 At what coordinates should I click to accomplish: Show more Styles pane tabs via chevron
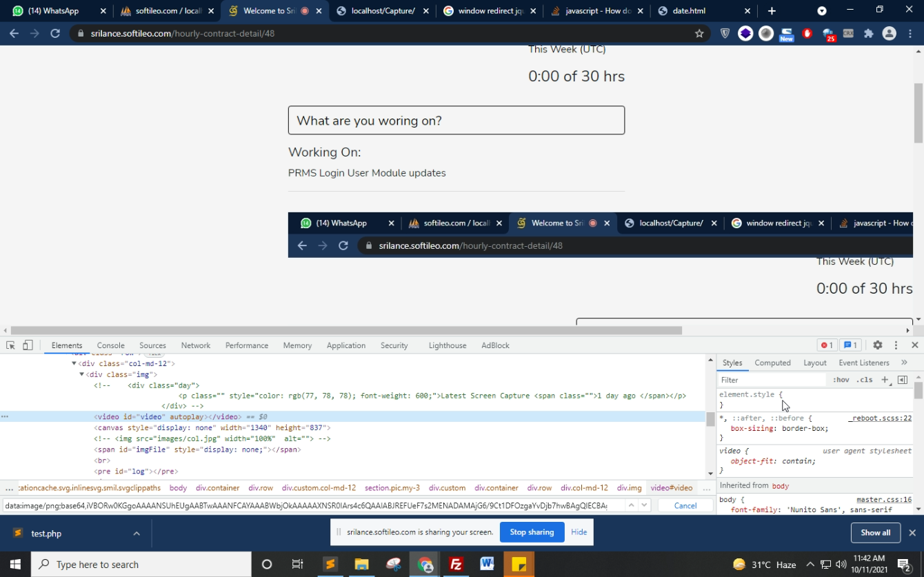904,363
